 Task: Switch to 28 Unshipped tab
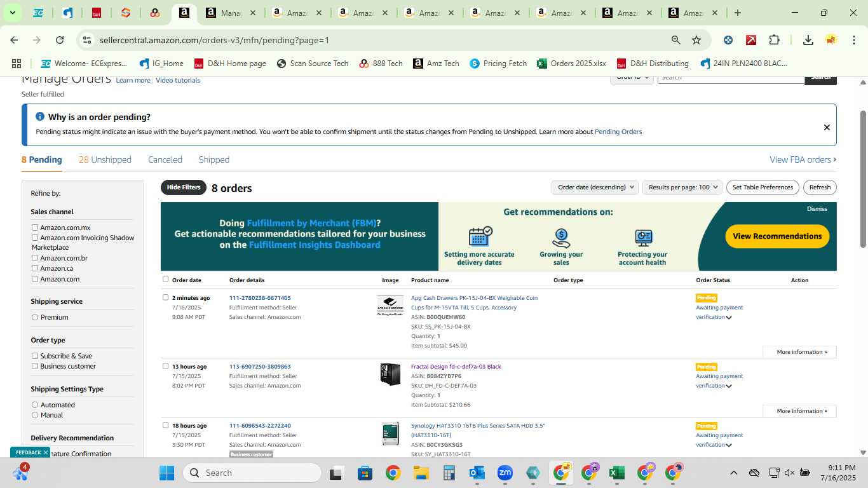(x=105, y=159)
